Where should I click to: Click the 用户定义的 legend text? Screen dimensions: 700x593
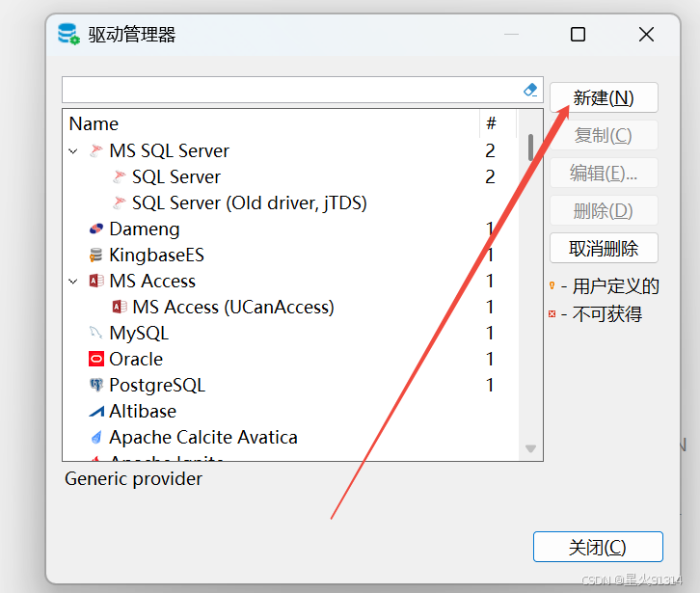(x=616, y=286)
